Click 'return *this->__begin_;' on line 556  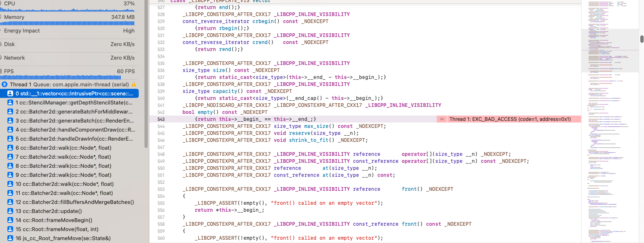[x=229, y=210]
